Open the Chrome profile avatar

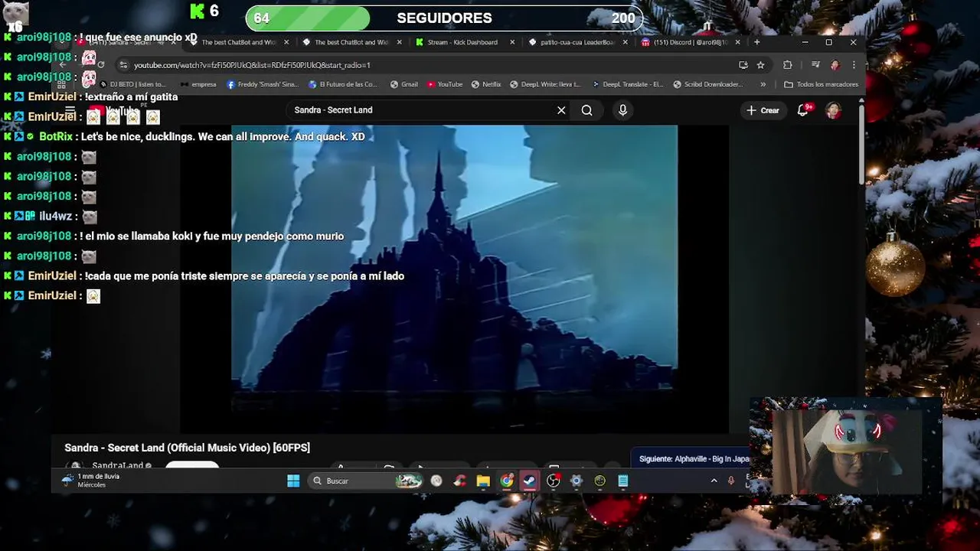point(835,65)
